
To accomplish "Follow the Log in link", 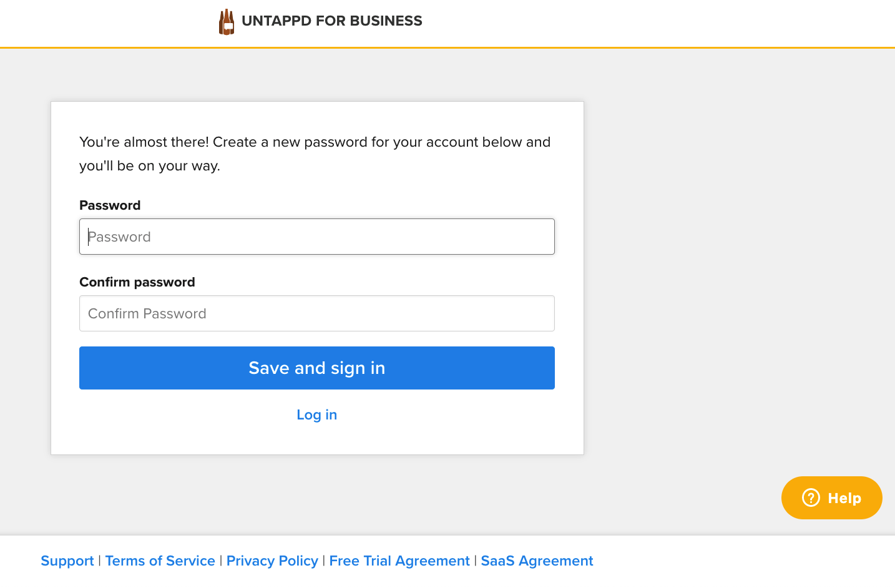I will click(x=317, y=415).
